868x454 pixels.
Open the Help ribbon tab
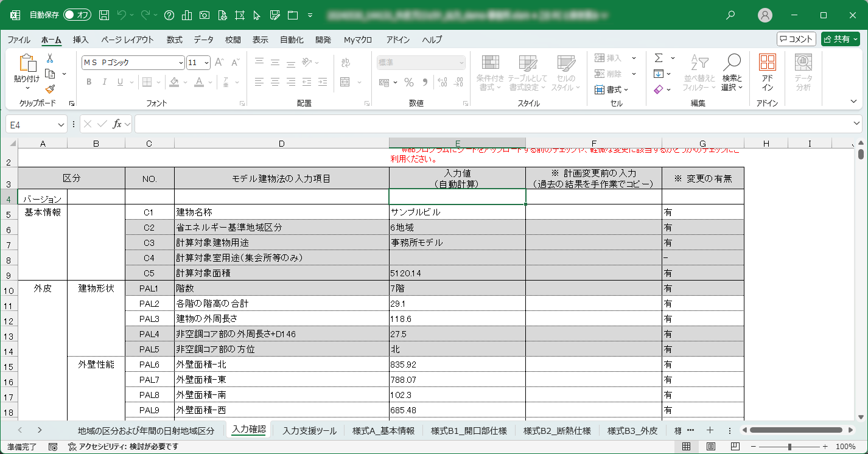point(432,40)
